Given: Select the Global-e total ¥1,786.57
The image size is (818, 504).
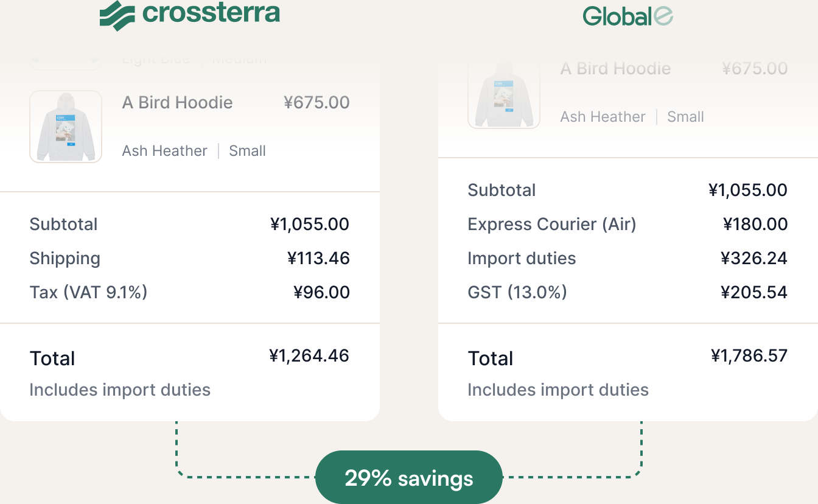Looking at the screenshot, I should click(x=749, y=355).
